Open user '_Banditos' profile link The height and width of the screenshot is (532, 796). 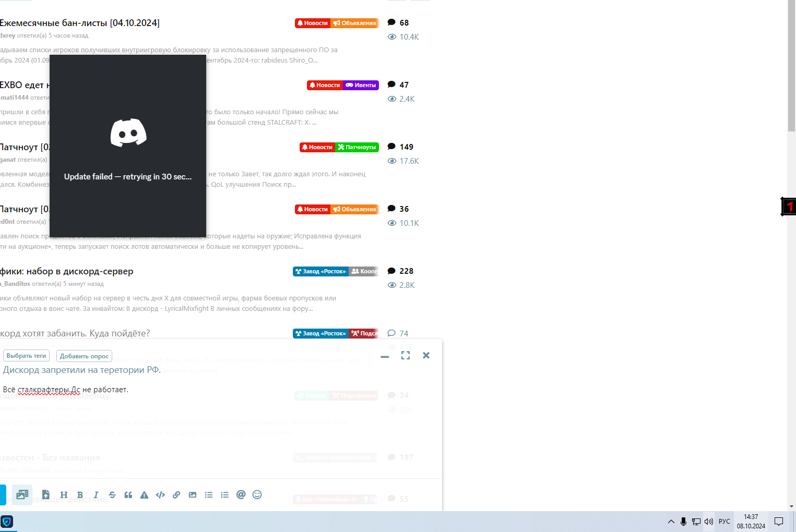pos(15,284)
